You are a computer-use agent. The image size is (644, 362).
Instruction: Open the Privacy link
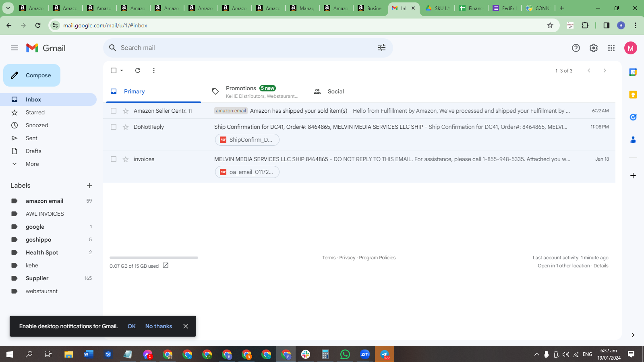(x=347, y=258)
